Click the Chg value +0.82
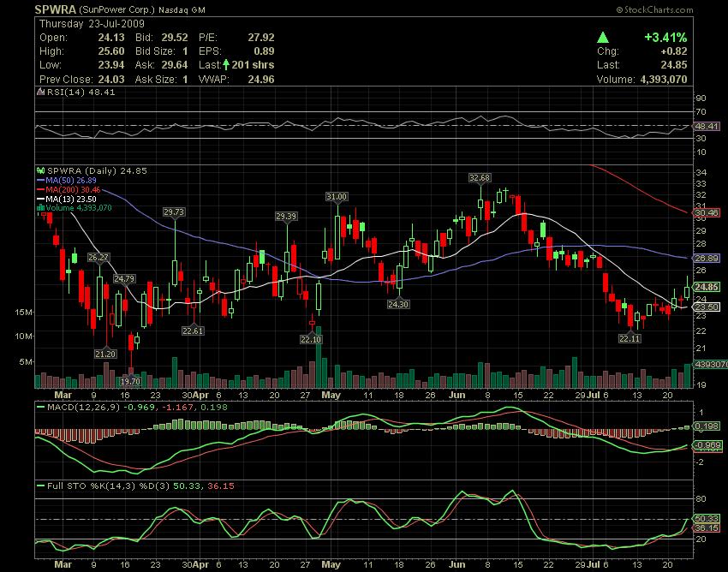Image resolution: width=728 pixels, height=572 pixels. pyautogui.click(x=674, y=51)
